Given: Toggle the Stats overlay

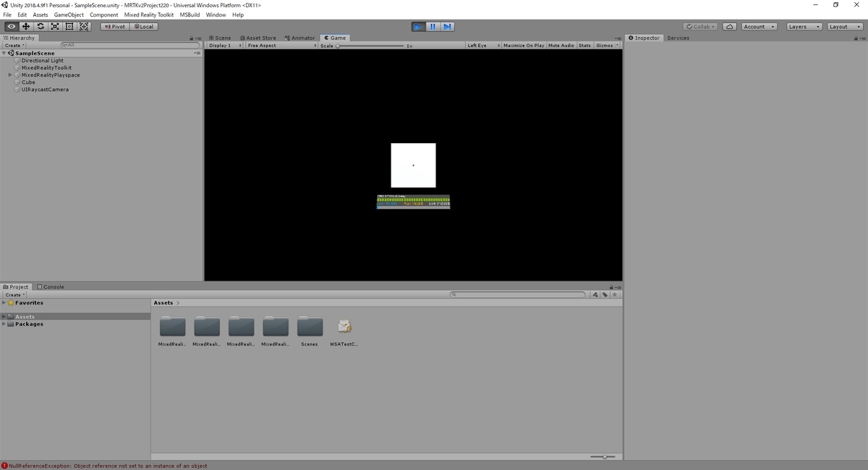Looking at the screenshot, I should tap(584, 46).
